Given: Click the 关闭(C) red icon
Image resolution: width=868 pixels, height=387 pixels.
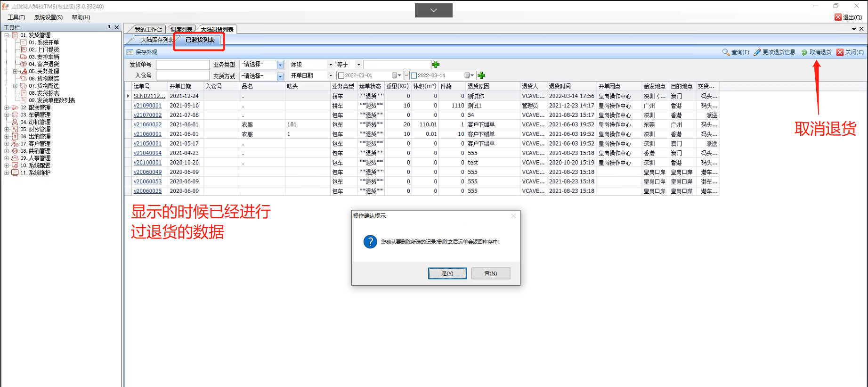Looking at the screenshot, I should click(x=840, y=52).
